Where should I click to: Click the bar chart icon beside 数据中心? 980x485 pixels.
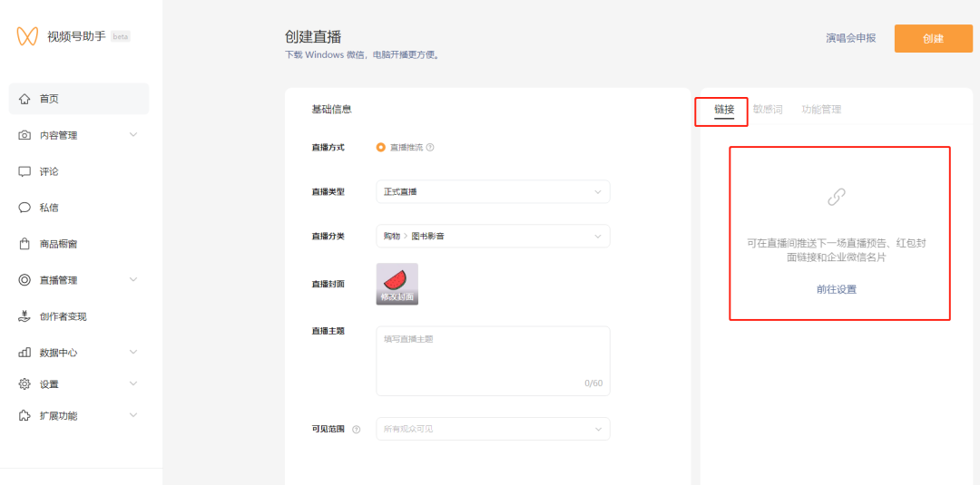(x=24, y=352)
